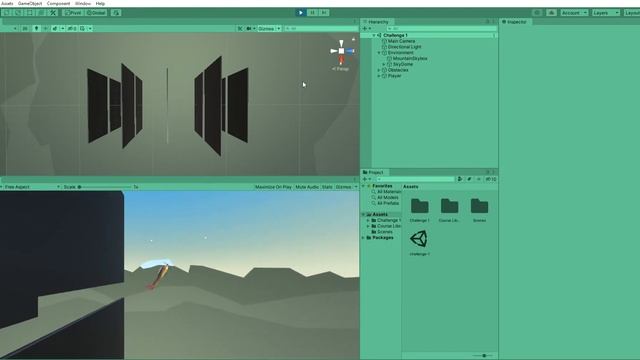Image resolution: width=640 pixels, height=360 pixels.
Task: Expand the SkyDome object in Hierarchy
Action: point(384,64)
